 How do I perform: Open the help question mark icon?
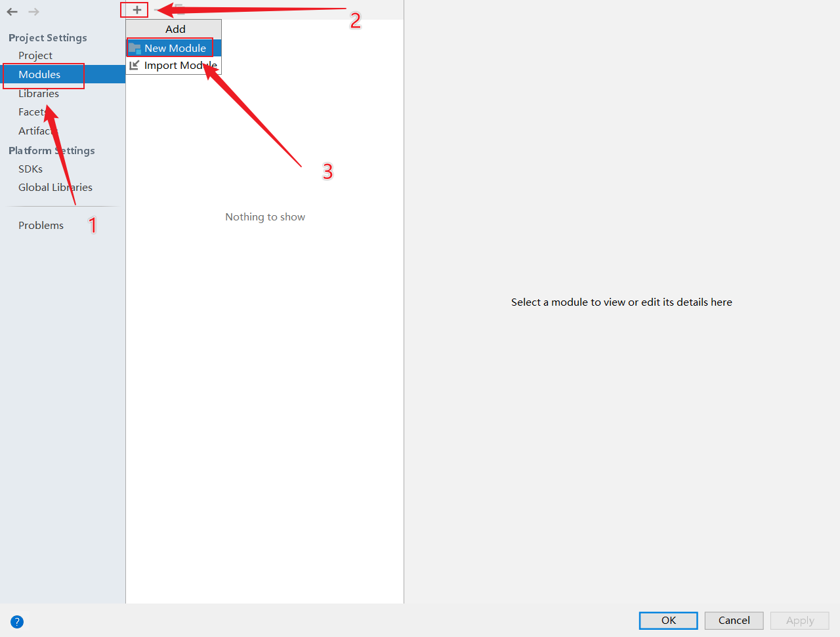coord(17,622)
